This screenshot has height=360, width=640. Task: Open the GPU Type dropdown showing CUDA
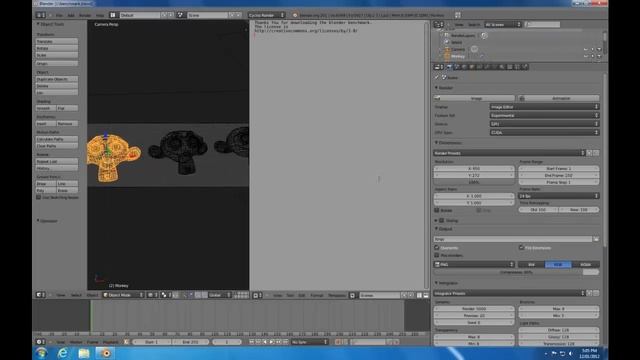tap(544, 133)
